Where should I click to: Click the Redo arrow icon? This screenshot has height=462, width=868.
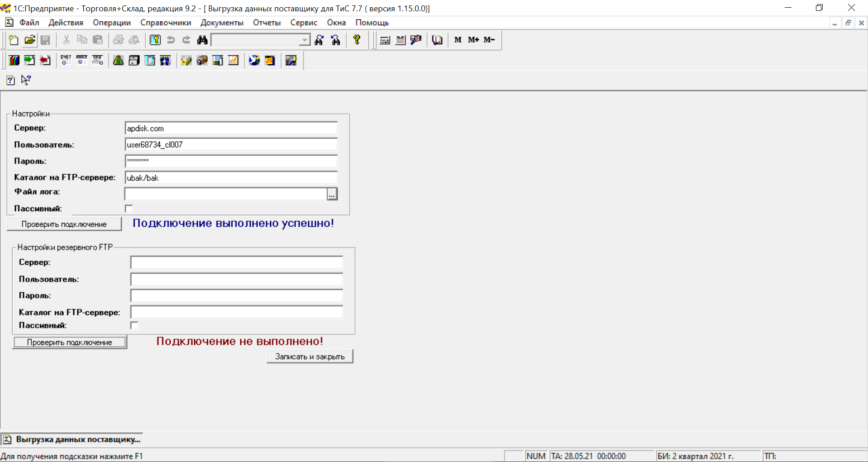tap(186, 40)
